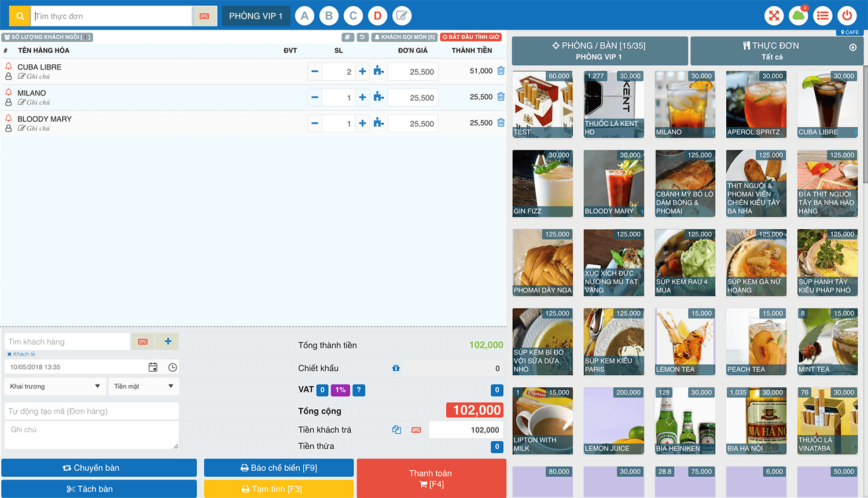868x498 pixels.
Task: Click puzzle add-on icon for CUBA LIBRE
Action: (378, 71)
